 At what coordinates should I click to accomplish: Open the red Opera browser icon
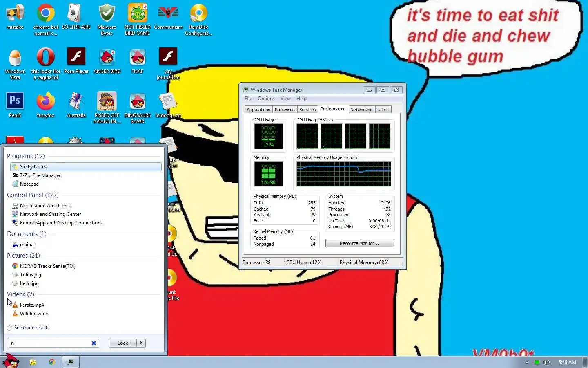pyautogui.click(x=46, y=63)
